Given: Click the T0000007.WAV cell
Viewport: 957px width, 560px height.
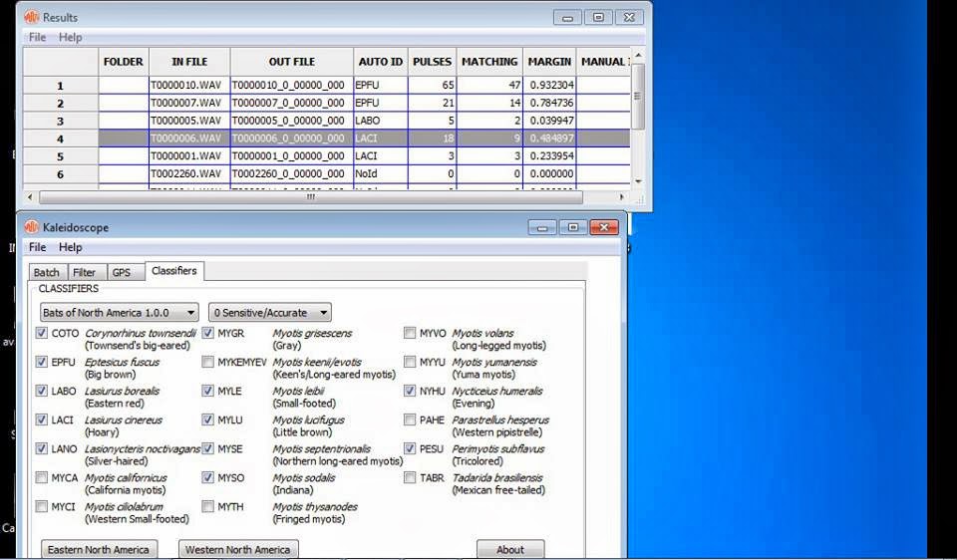Looking at the screenshot, I should tap(189, 103).
